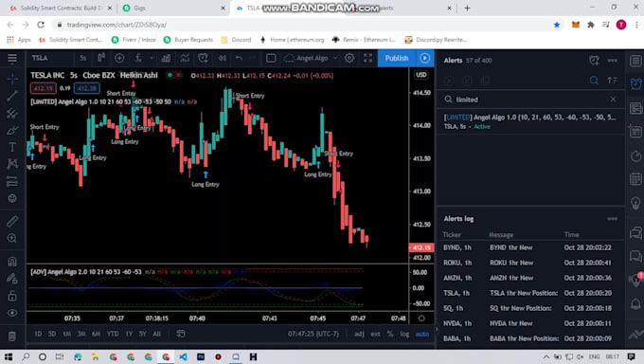Select the brush drawing tool
The height and width of the screenshot is (364, 644).
12,131
